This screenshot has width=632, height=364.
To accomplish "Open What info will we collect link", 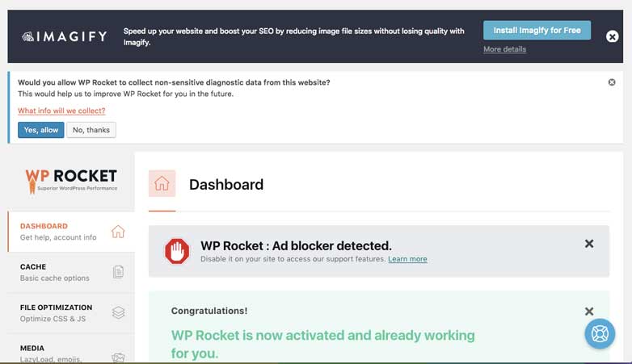I will [x=61, y=111].
